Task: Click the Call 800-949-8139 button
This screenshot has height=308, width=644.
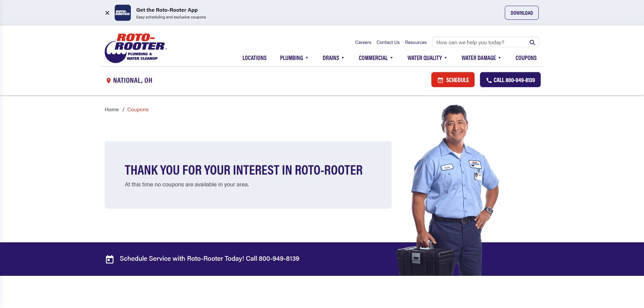Action: point(510,80)
